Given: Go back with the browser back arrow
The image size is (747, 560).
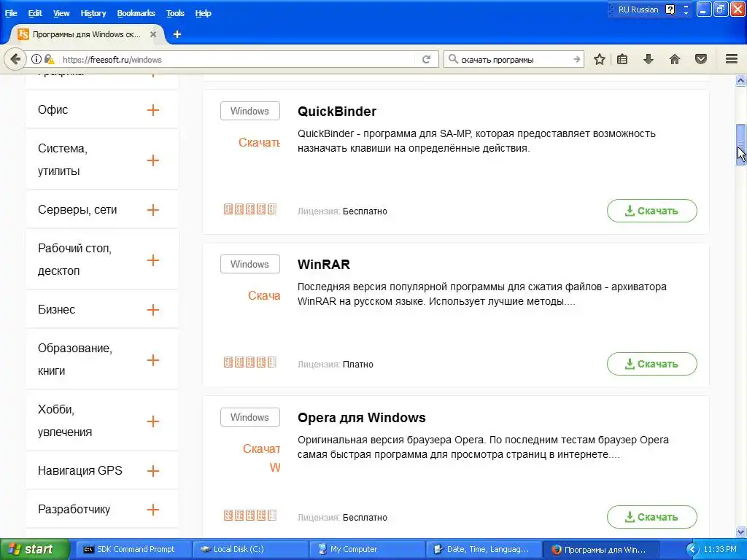Looking at the screenshot, I should (15, 59).
